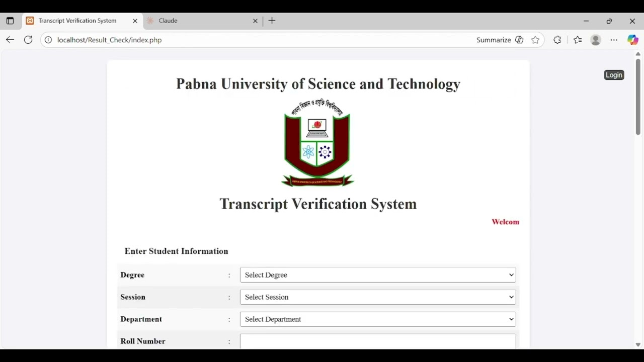Reload the current page
644x362 pixels.
[28, 40]
